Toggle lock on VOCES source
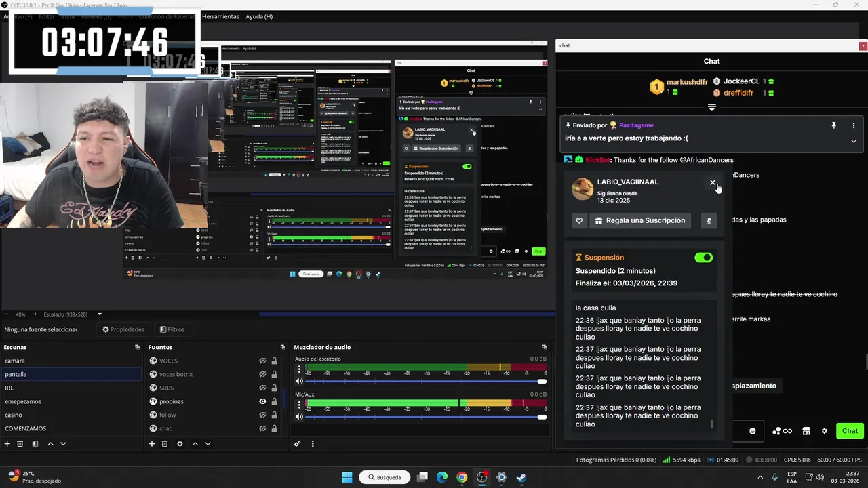 pyautogui.click(x=274, y=361)
